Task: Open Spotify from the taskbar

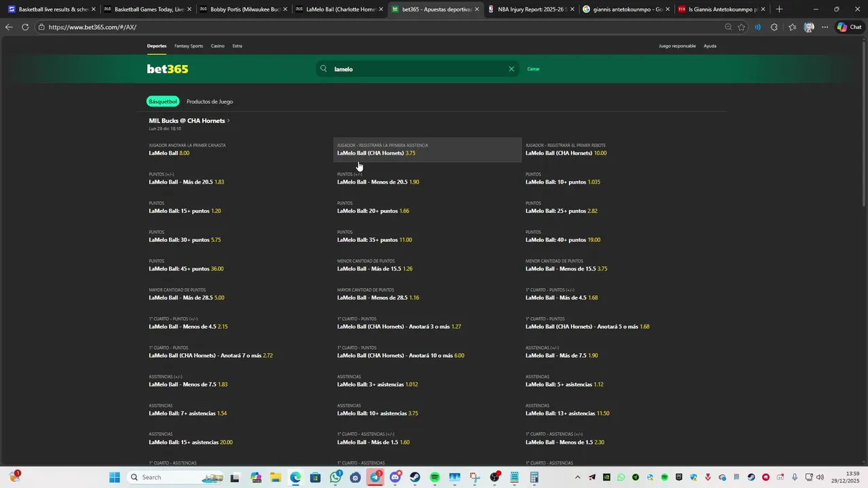Action: [x=435, y=477]
